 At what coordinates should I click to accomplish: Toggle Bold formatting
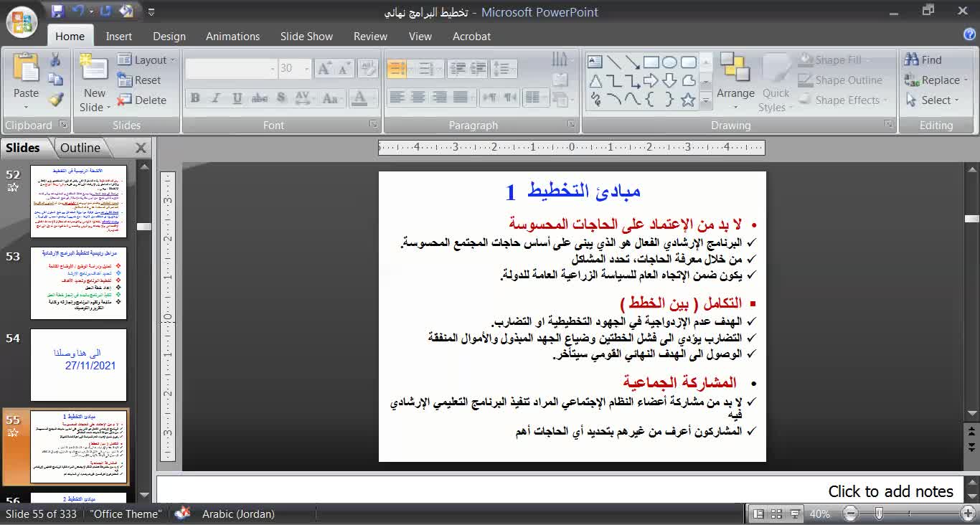194,98
